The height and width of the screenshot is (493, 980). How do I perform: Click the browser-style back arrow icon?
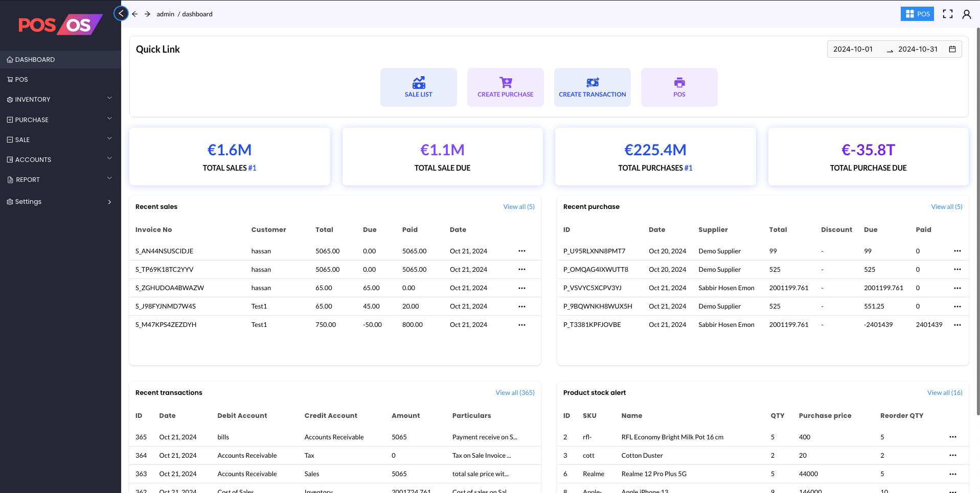click(135, 14)
